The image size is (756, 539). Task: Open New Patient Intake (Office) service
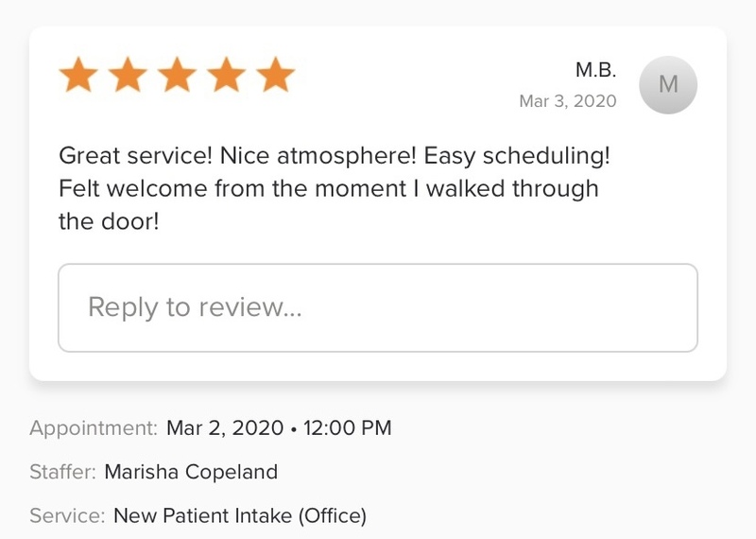point(239,516)
